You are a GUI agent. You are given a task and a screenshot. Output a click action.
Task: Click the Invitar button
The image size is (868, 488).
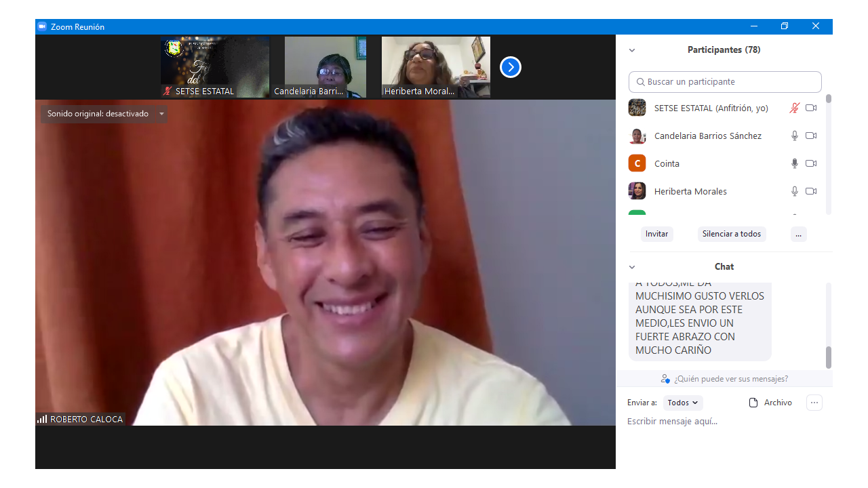(x=656, y=234)
